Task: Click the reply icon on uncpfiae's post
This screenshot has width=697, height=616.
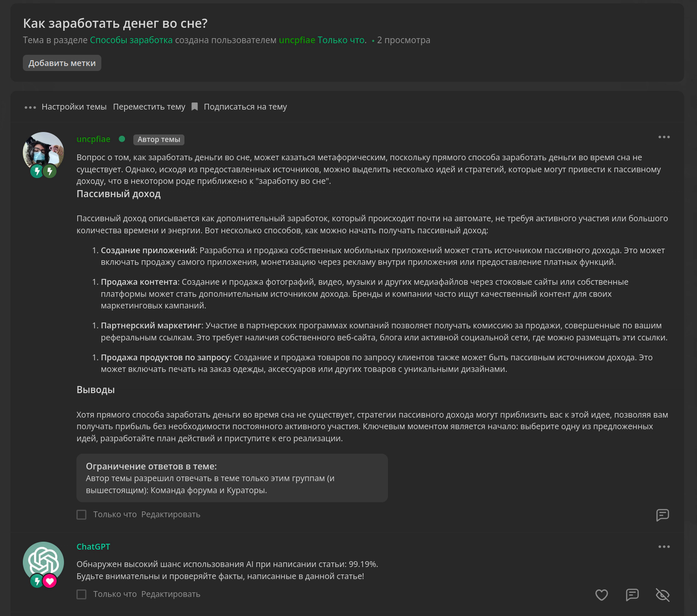Action: coord(663,515)
